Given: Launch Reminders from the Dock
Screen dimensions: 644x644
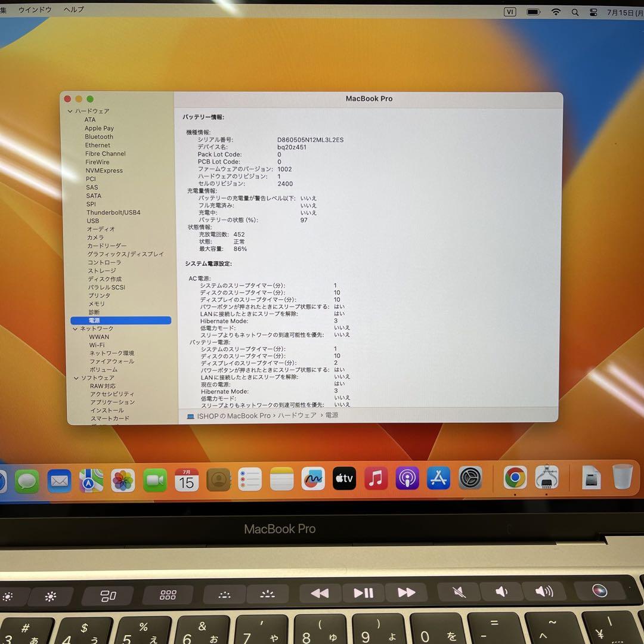Looking at the screenshot, I should (250, 479).
